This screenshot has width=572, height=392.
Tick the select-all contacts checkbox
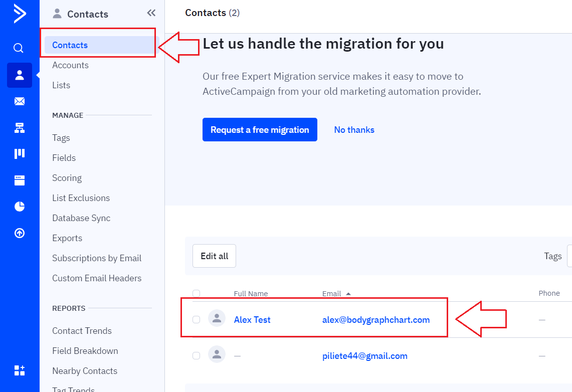tap(196, 293)
